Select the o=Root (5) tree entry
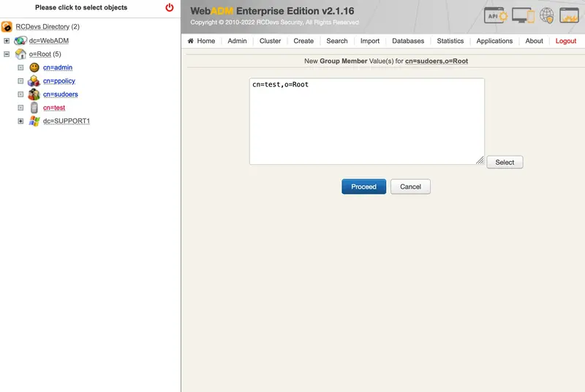The height and width of the screenshot is (392, 585). (45, 54)
